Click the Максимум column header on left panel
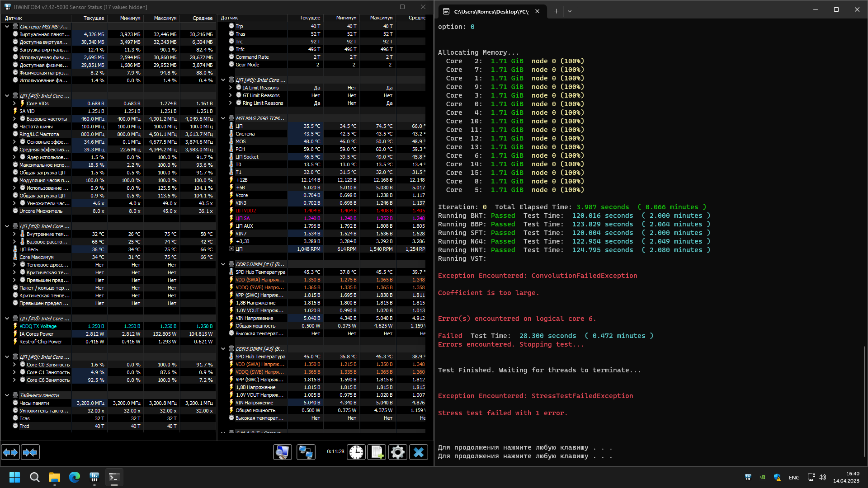 pos(165,18)
